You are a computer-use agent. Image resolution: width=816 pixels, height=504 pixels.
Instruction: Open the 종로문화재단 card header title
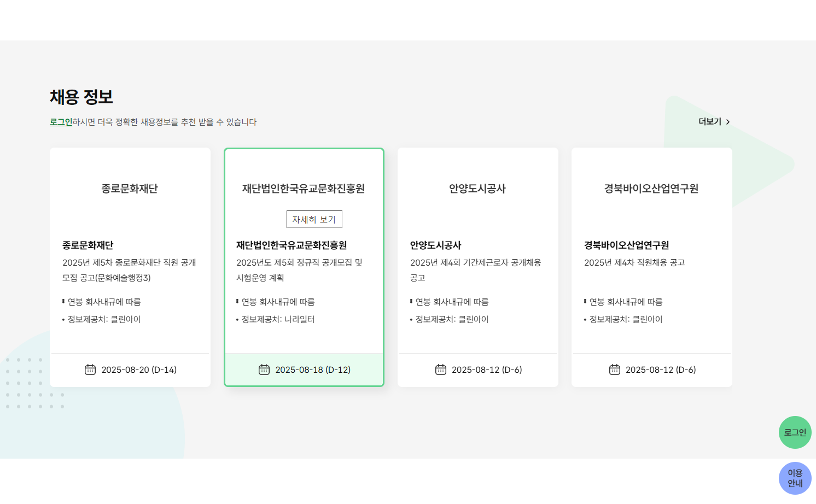(130, 189)
